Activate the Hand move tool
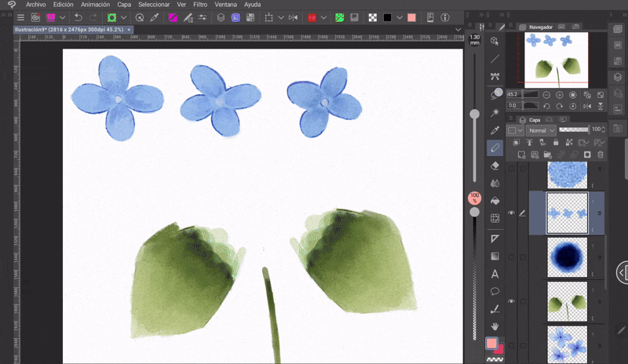This screenshot has height=364, width=628. point(495,326)
